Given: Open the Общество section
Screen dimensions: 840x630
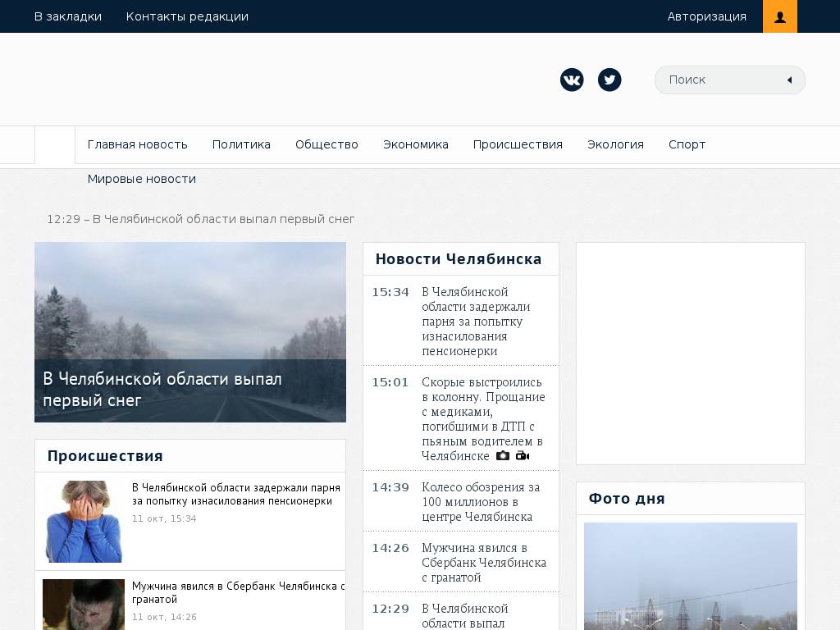Looking at the screenshot, I should click(326, 144).
